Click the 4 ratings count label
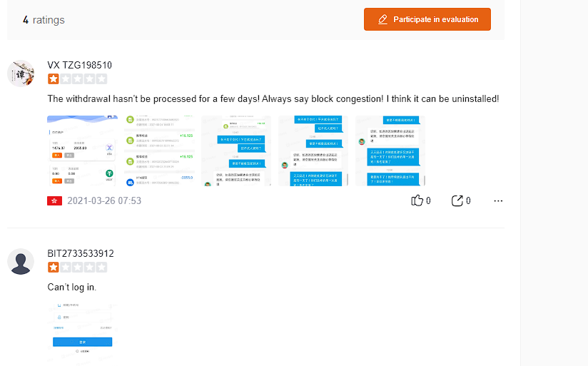The width and height of the screenshot is (588, 366). click(44, 20)
